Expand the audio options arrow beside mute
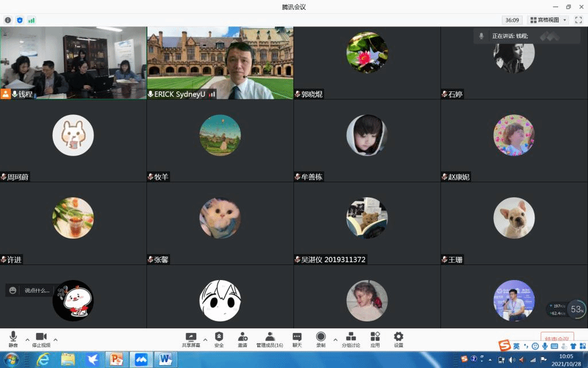The height and width of the screenshot is (368, 588). pos(27,339)
